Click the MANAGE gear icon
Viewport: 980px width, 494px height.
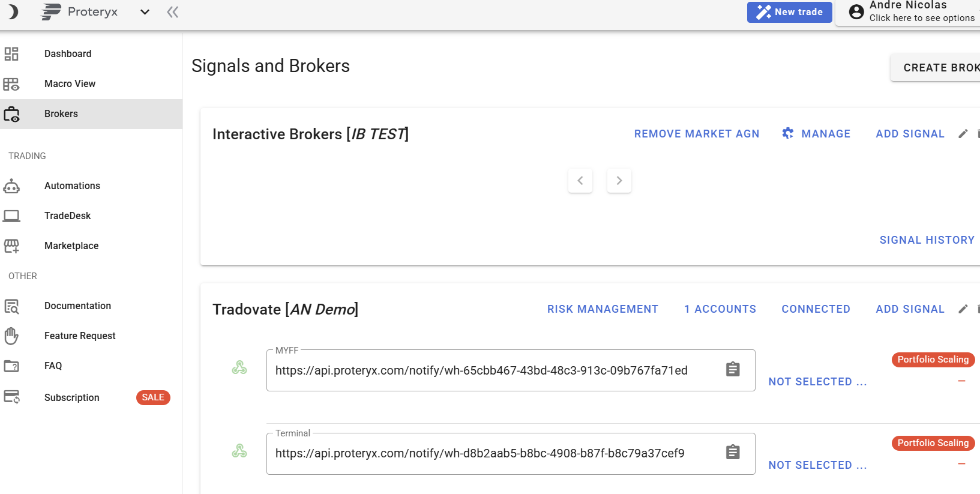pyautogui.click(x=788, y=133)
